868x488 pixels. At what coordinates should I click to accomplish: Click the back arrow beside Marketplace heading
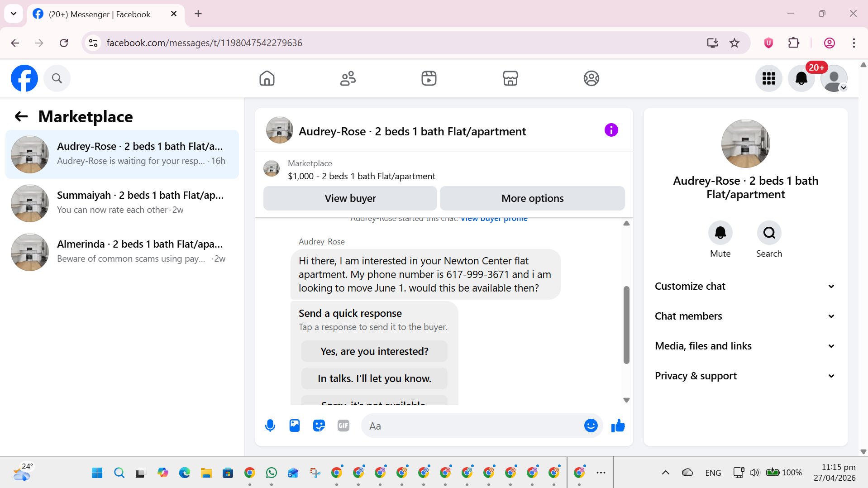click(x=21, y=117)
